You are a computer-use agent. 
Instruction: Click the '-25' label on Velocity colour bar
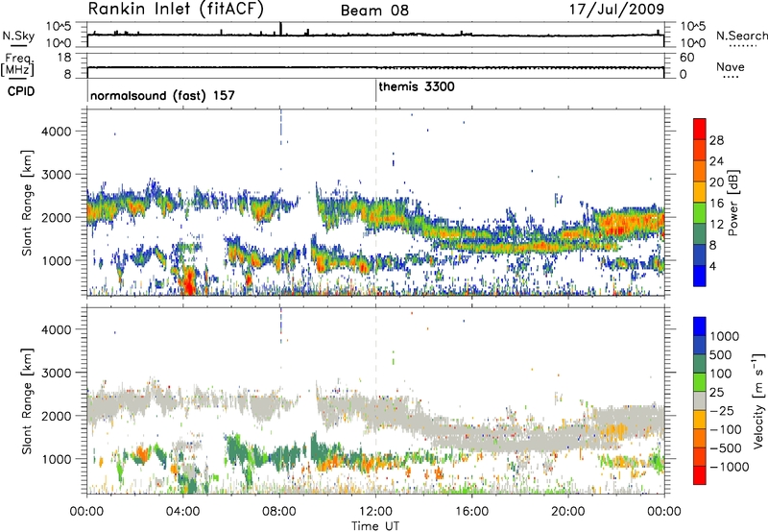pos(722,410)
